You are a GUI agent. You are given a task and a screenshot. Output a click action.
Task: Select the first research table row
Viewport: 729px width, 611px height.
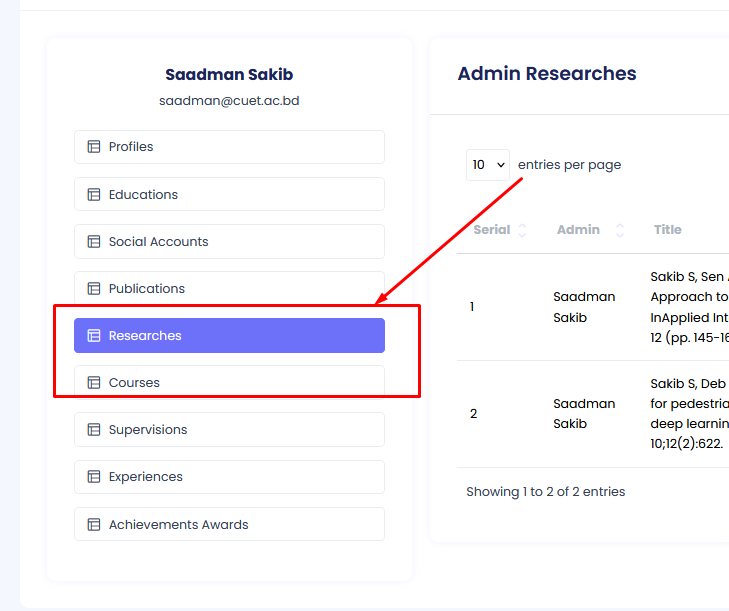(592, 307)
